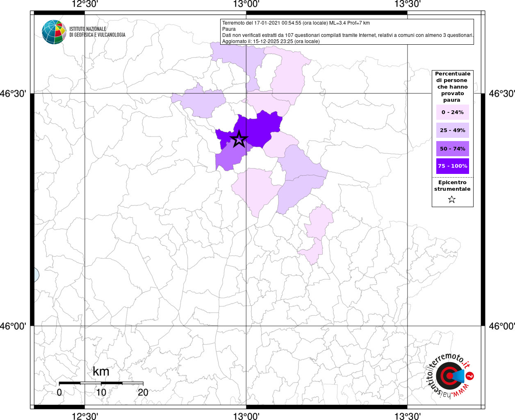Click the 'Epicentro strumentale' legend label
Viewport: 515px width, 420px height.
coord(452,186)
